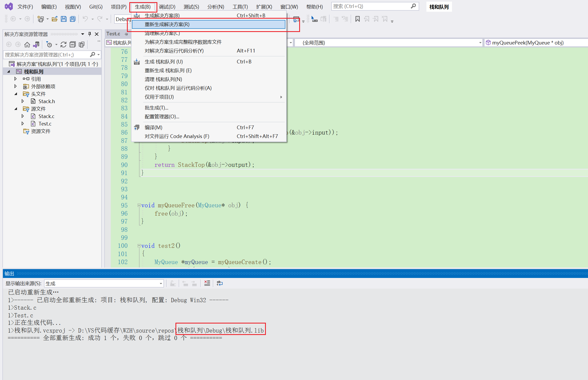Click the Undo icon in the toolbar
Viewport: 588px width, 380px height.
[x=85, y=19]
